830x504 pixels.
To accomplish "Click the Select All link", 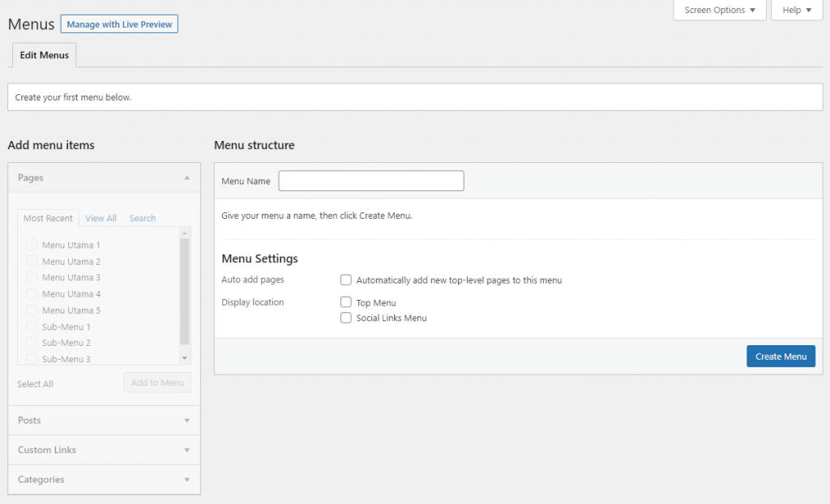I will 35,383.
